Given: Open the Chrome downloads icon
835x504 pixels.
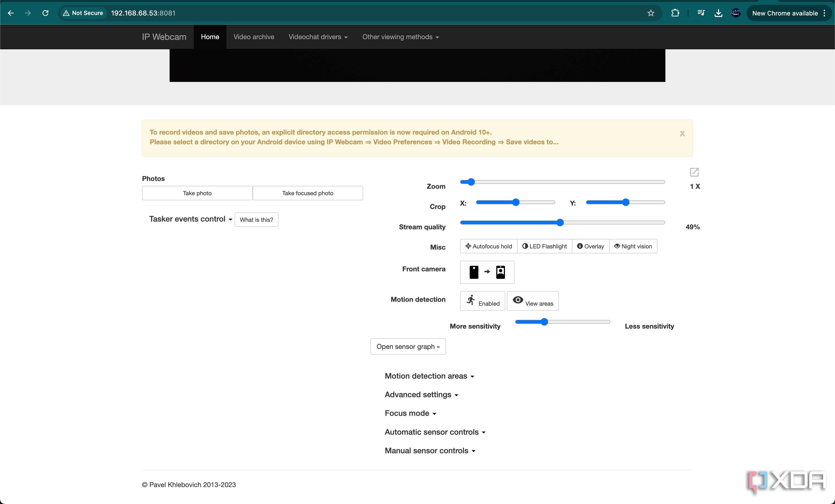Looking at the screenshot, I should tap(718, 13).
